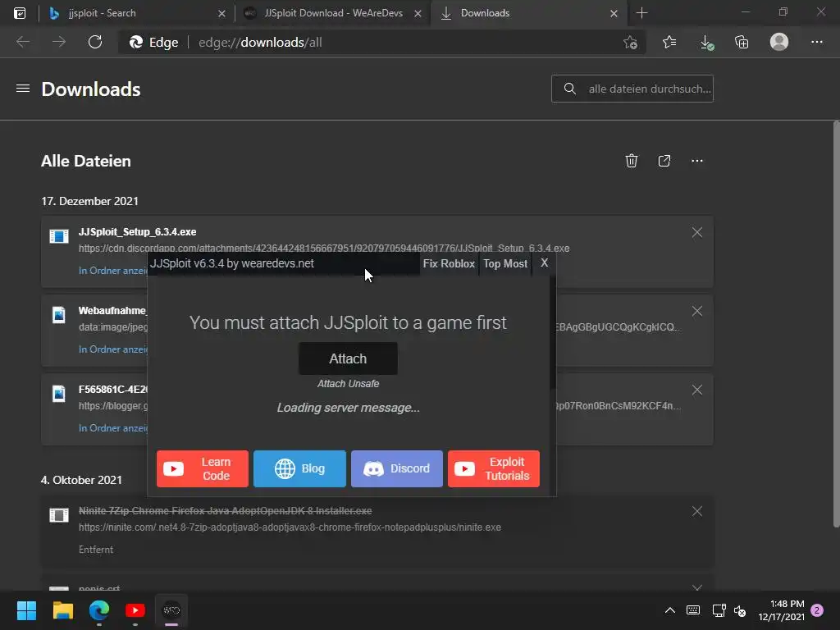Click Fix Roblox in JJSploit title bar
The width and height of the screenshot is (840, 630).
click(x=449, y=263)
